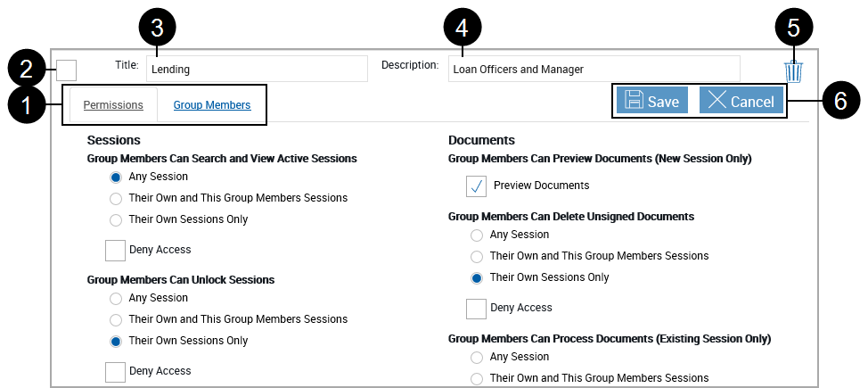This screenshot has height=388, width=868.
Task: Click Group Members Can Delete Unsigned Documents heading
Action: [x=571, y=217]
